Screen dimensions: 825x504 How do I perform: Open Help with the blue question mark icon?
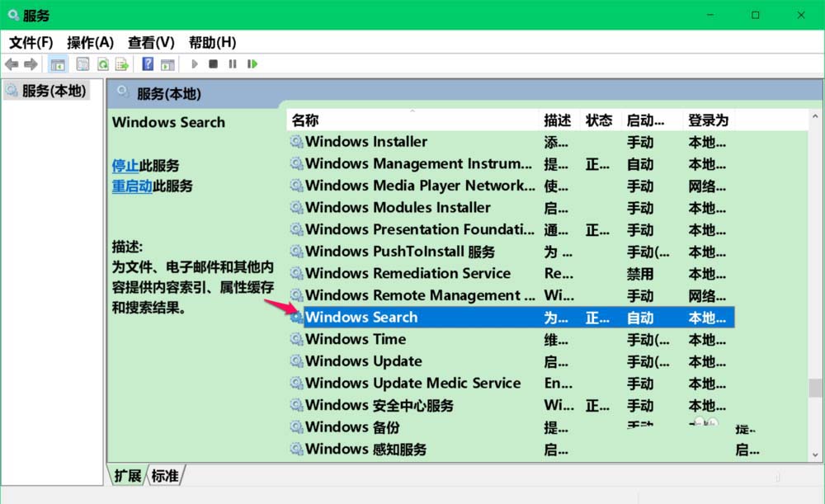tap(148, 64)
